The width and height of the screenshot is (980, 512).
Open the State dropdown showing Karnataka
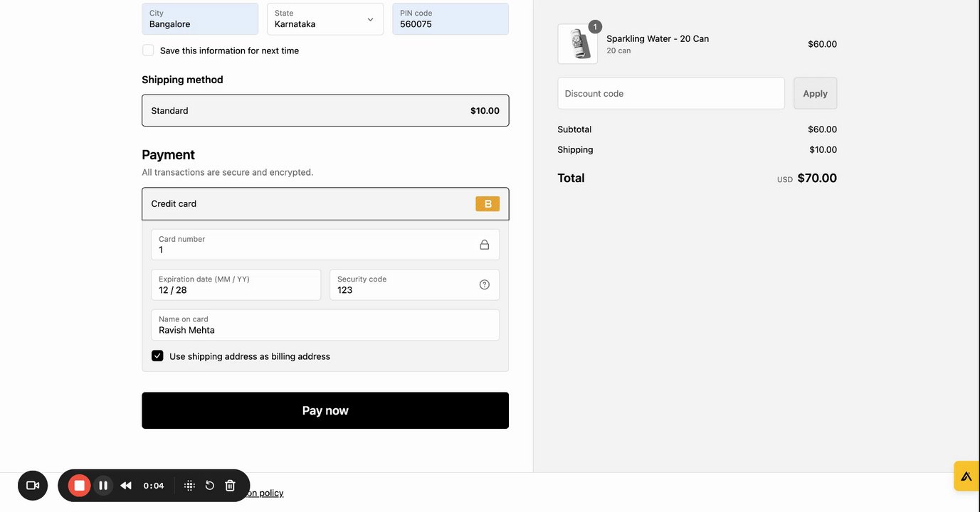(325, 19)
